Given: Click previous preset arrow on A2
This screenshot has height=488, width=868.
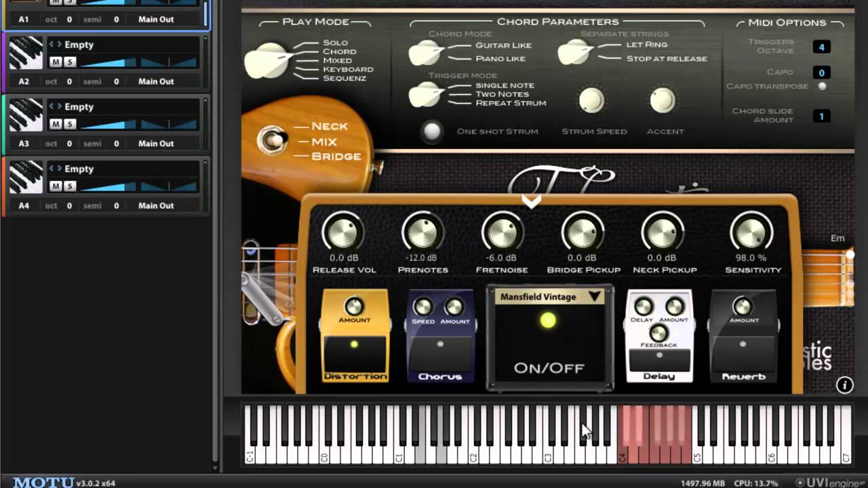Looking at the screenshot, I should (51, 45).
